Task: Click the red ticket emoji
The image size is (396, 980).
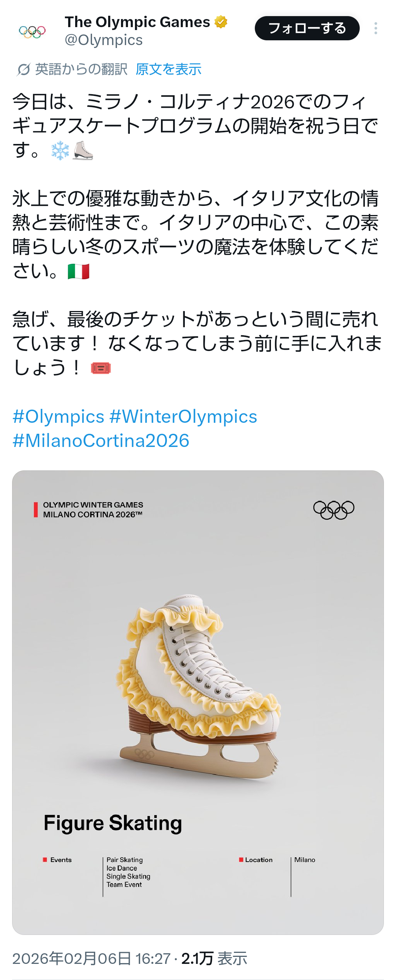Action: tap(101, 368)
